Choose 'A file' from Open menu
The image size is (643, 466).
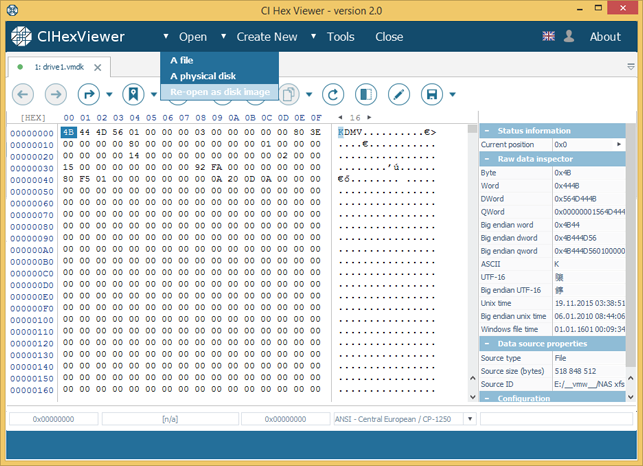219,60
